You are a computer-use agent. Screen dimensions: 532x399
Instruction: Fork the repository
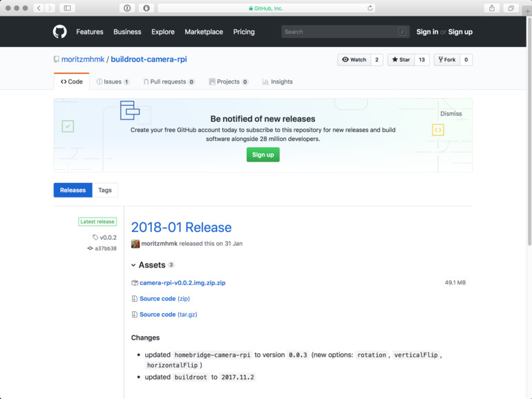(x=447, y=59)
